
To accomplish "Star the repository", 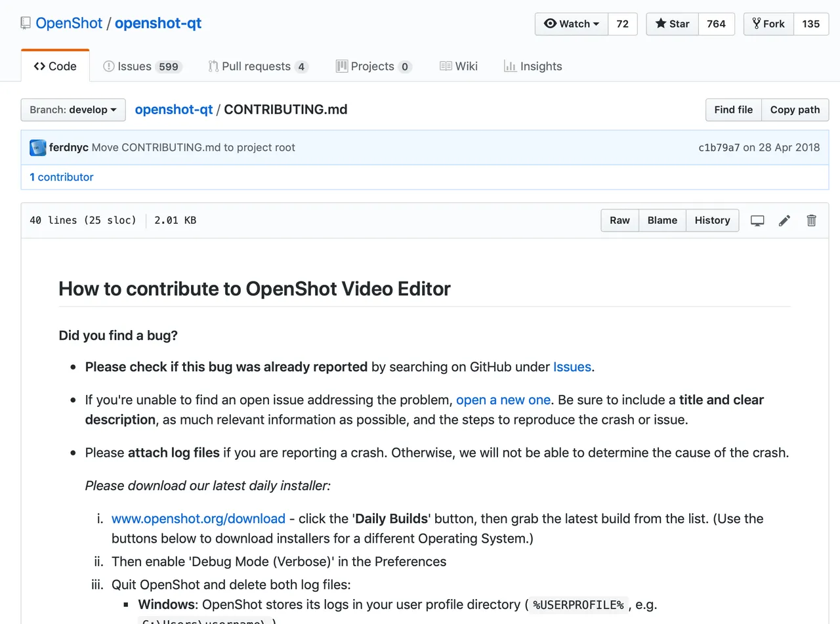I will (x=673, y=24).
